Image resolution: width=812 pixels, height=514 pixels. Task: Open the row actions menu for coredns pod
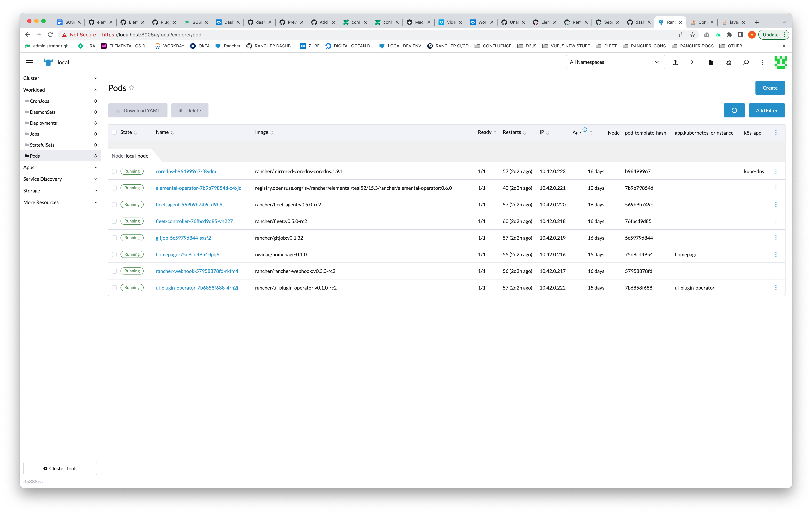pos(776,171)
